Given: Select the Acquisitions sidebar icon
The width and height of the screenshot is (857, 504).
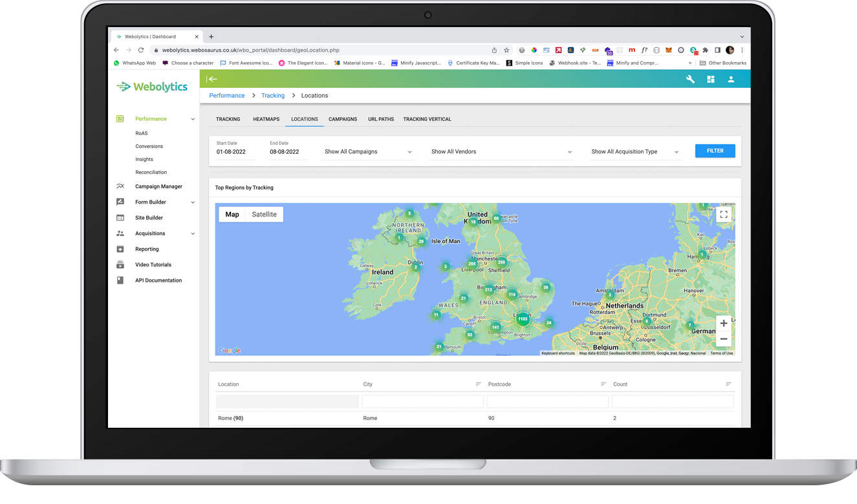Looking at the screenshot, I should 120,233.
